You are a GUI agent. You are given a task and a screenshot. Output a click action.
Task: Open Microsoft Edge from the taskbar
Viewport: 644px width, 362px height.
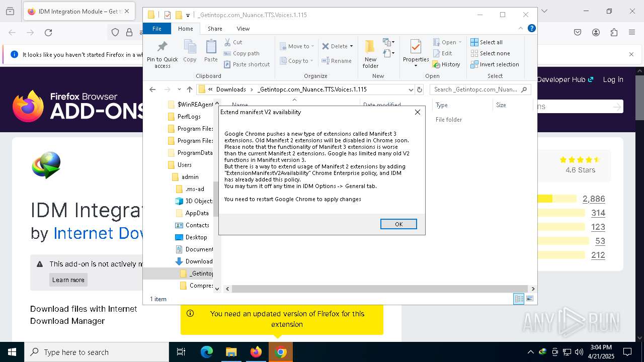(207, 352)
